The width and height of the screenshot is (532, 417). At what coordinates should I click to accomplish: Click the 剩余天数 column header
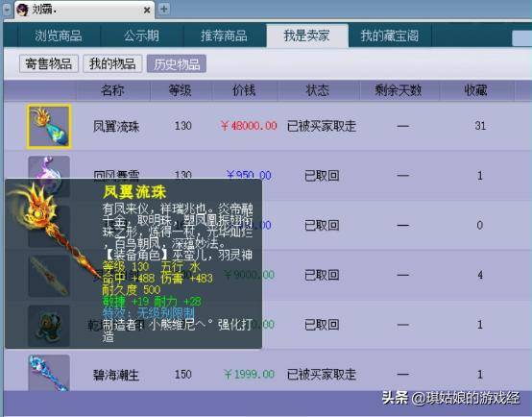(399, 90)
